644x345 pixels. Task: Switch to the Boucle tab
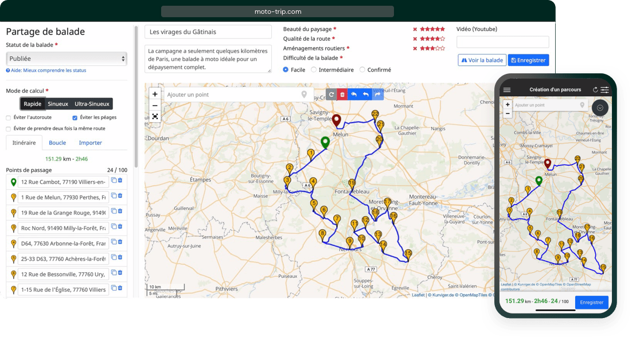point(57,143)
